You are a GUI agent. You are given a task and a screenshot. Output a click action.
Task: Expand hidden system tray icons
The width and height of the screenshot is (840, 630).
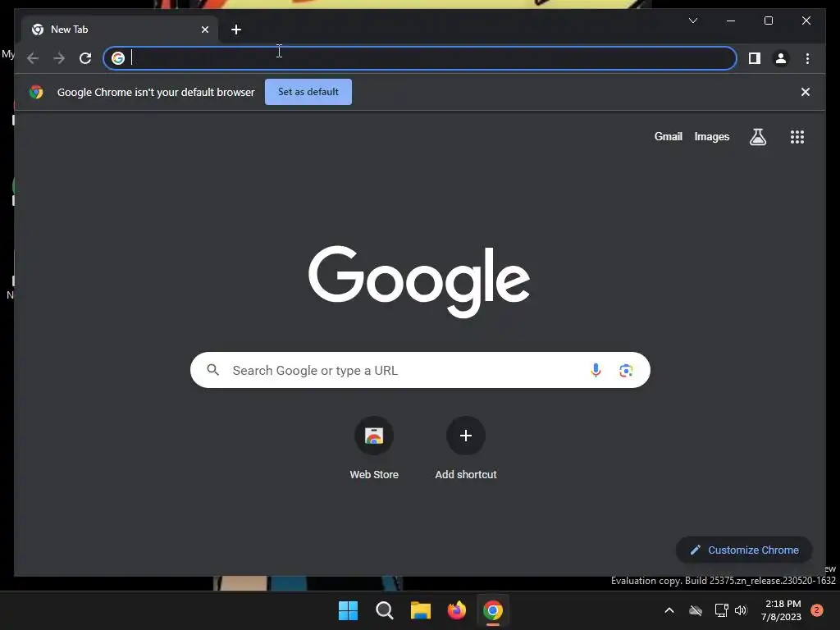669,610
